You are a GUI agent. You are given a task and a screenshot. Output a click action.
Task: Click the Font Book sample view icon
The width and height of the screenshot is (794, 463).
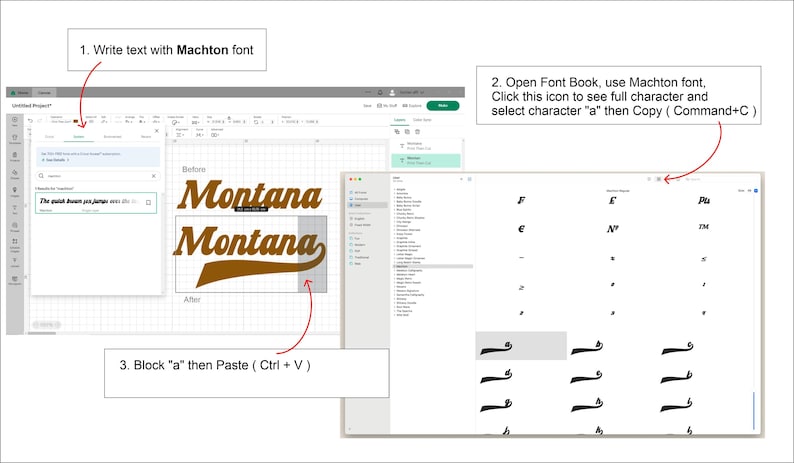649,179
